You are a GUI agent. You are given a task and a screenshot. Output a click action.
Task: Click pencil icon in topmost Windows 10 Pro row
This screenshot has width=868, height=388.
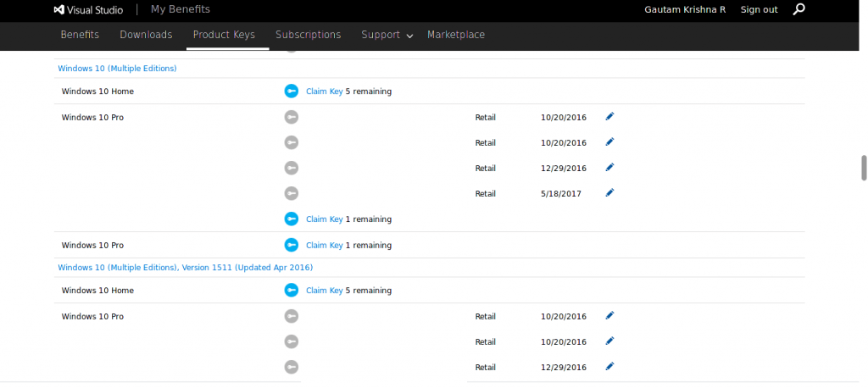(609, 117)
